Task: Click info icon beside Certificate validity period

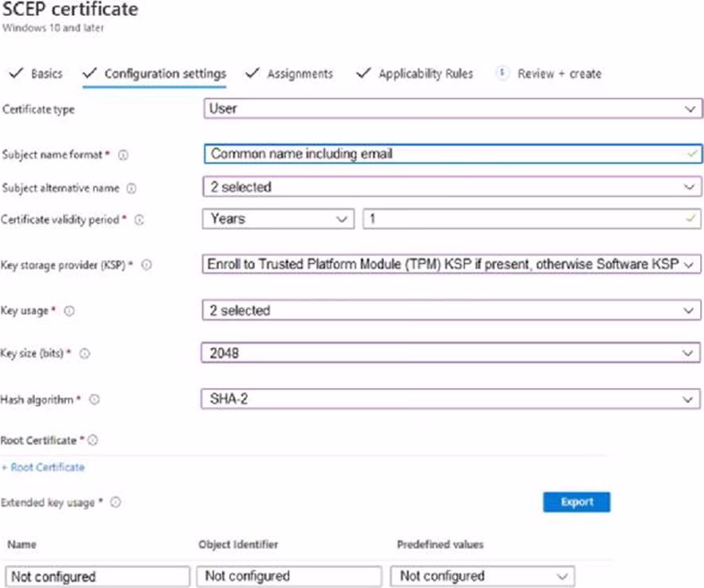Action: pyautogui.click(x=139, y=220)
